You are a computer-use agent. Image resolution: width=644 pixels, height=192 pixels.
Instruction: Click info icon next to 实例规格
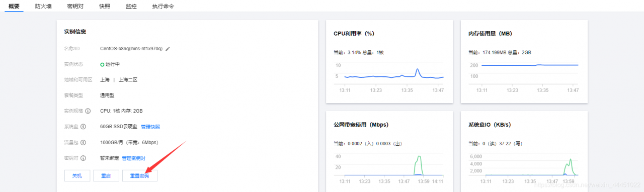click(88, 111)
